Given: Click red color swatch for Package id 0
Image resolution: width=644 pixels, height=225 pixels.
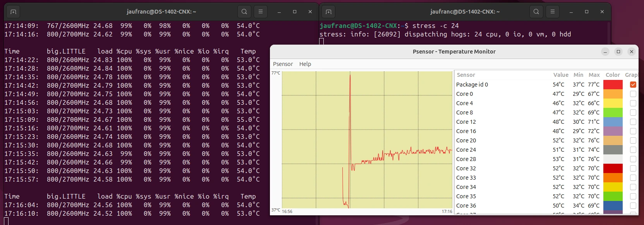Looking at the screenshot, I should coord(613,85).
